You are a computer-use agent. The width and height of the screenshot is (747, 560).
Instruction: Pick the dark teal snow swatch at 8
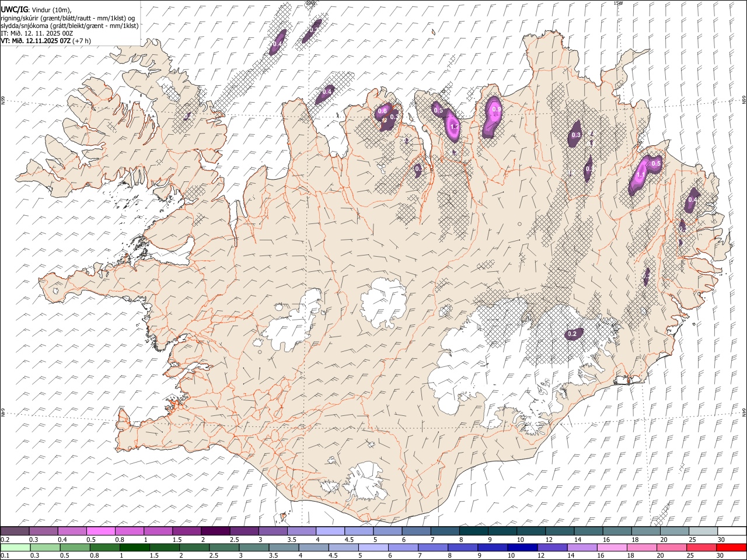(x=473, y=531)
